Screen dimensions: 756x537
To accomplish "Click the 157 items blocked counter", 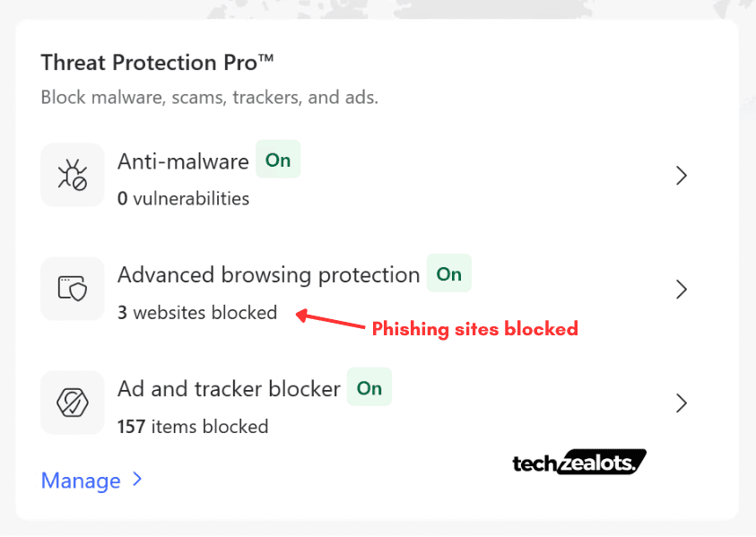I will pos(193,427).
